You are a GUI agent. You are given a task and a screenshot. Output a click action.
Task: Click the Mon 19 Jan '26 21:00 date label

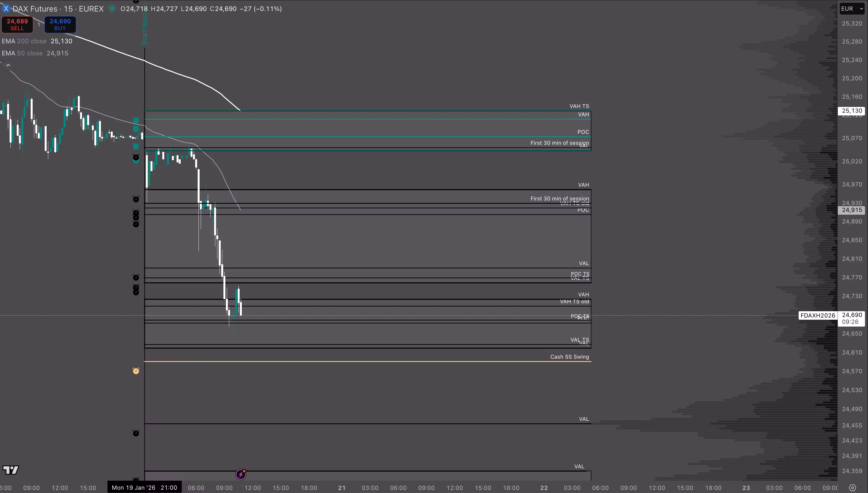coord(144,488)
